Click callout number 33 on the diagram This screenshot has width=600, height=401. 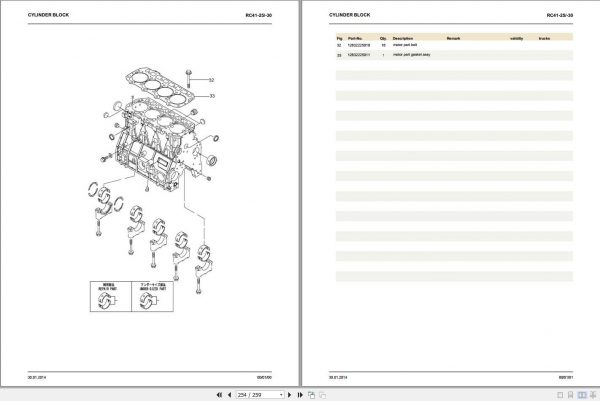coord(212,96)
